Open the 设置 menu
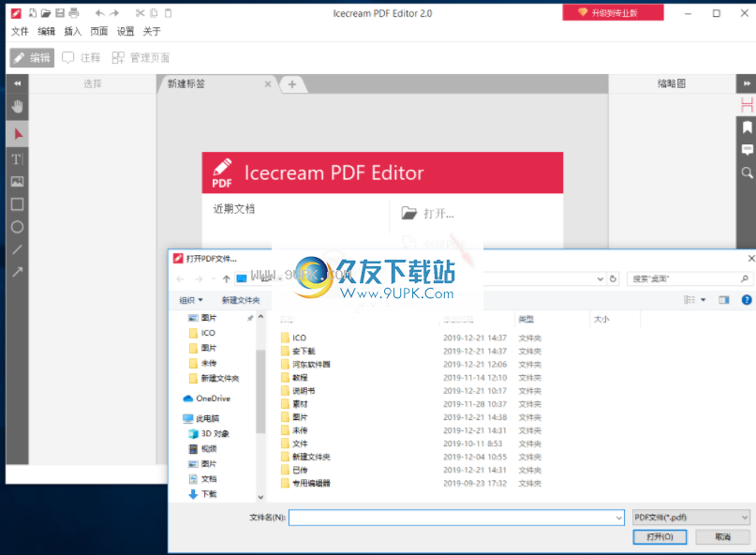This screenshot has height=555, width=756. coord(126,31)
